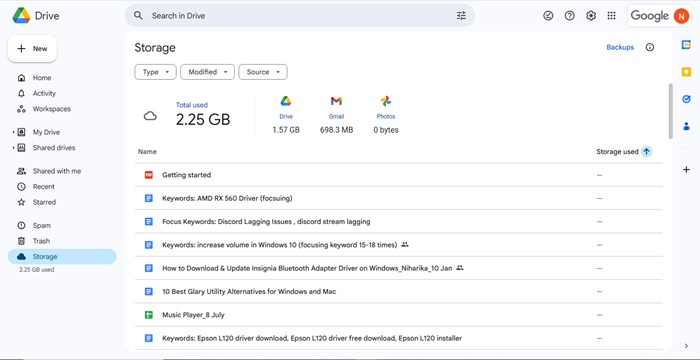Reverse sort direction arrow by Storage used
The height and width of the screenshot is (360, 700).
tap(646, 152)
